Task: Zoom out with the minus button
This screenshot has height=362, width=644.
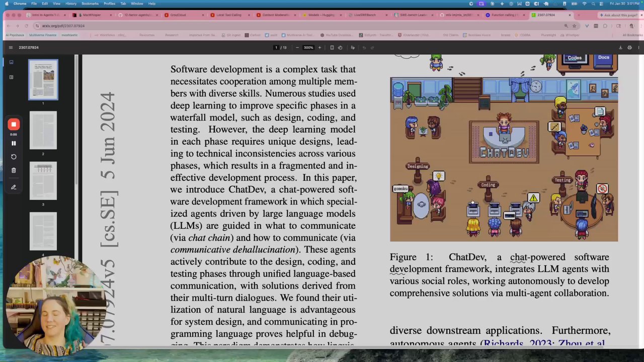Action: (297, 47)
